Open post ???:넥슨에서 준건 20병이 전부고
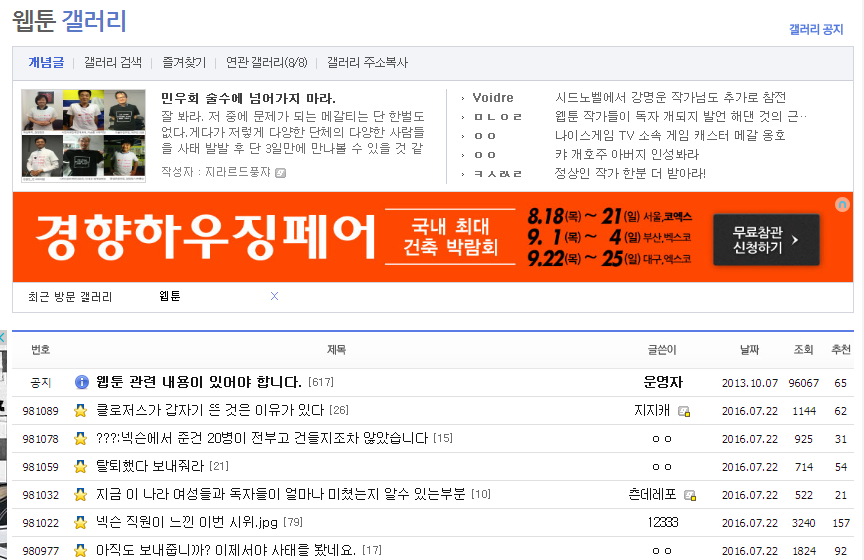Image resolution: width=864 pixels, height=560 pixels. click(x=262, y=438)
